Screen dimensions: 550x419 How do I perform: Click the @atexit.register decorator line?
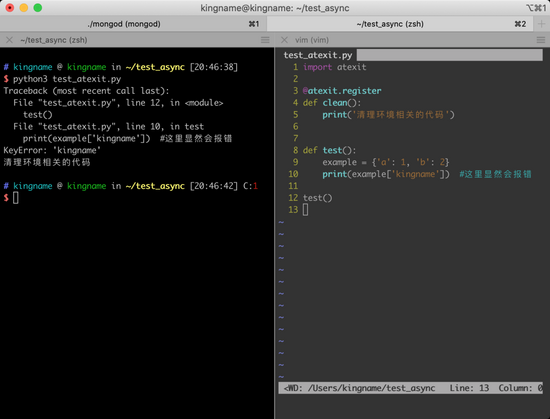(x=342, y=91)
